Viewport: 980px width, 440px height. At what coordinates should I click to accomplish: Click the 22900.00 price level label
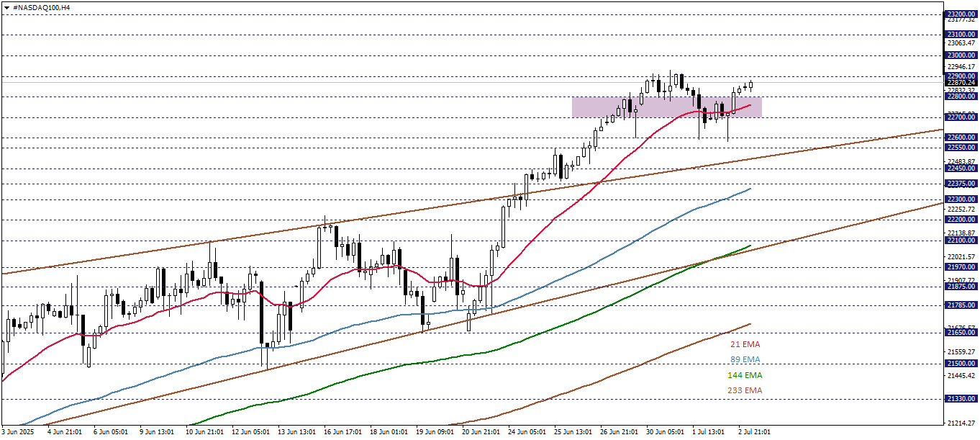pos(961,76)
